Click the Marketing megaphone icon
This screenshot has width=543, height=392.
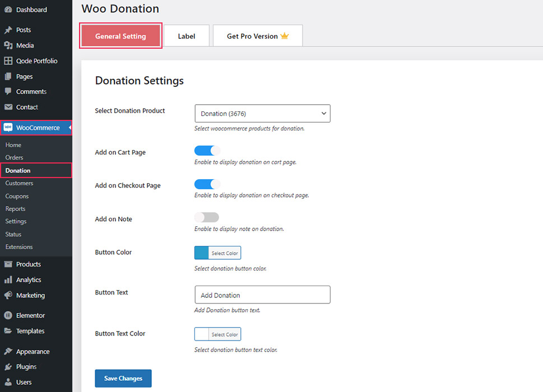pyautogui.click(x=8, y=295)
